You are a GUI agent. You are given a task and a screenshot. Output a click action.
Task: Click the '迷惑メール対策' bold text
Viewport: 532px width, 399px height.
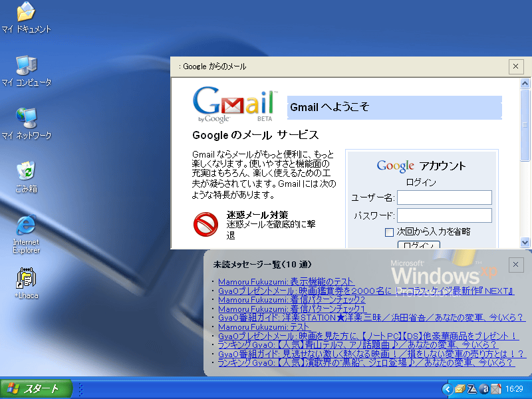pos(257,215)
